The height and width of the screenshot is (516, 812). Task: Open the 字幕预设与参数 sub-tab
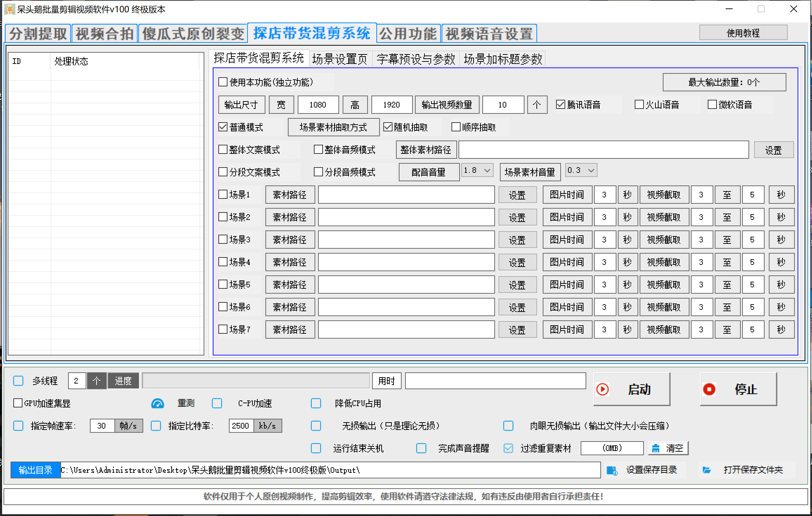tap(416, 59)
